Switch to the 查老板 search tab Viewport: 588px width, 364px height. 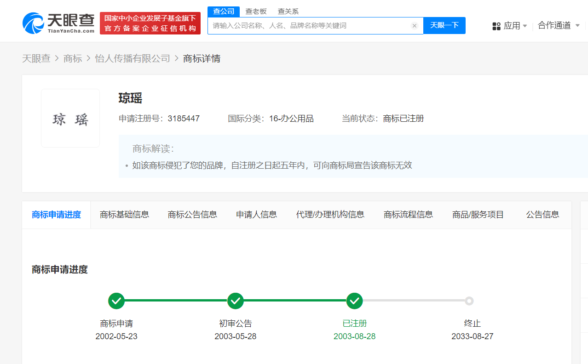(256, 11)
